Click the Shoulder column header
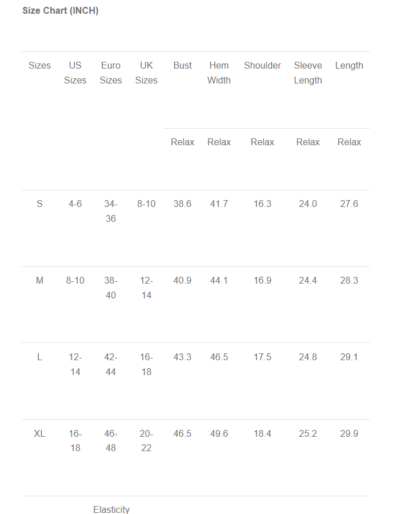 [x=262, y=65]
